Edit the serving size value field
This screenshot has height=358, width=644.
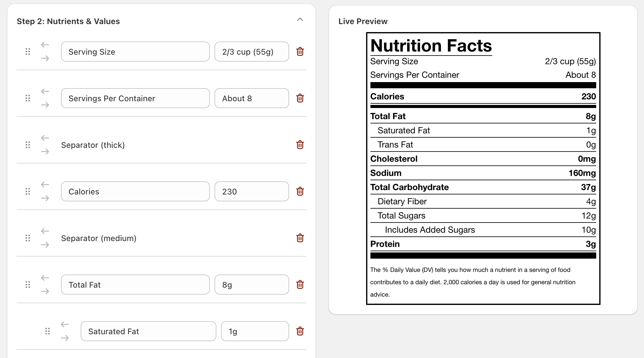(251, 52)
